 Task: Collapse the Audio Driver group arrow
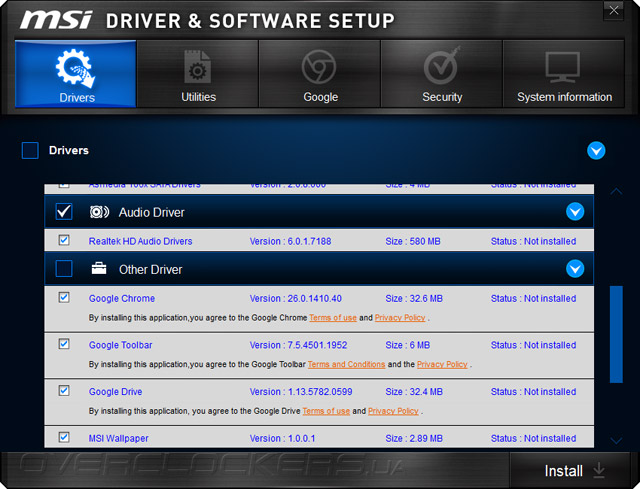pyautogui.click(x=575, y=211)
